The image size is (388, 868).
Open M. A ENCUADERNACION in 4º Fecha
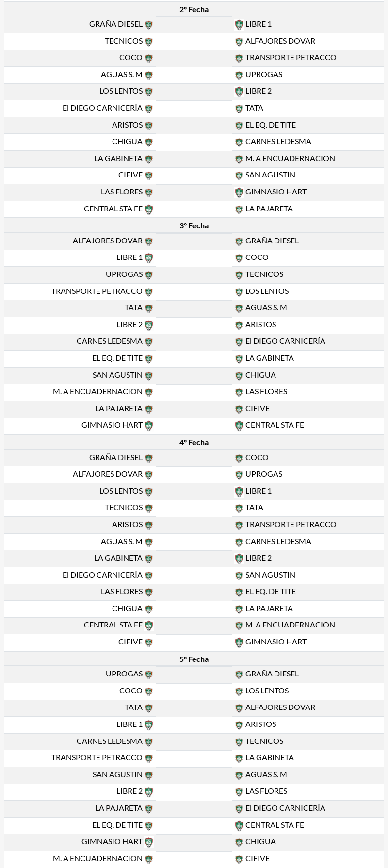(x=290, y=625)
